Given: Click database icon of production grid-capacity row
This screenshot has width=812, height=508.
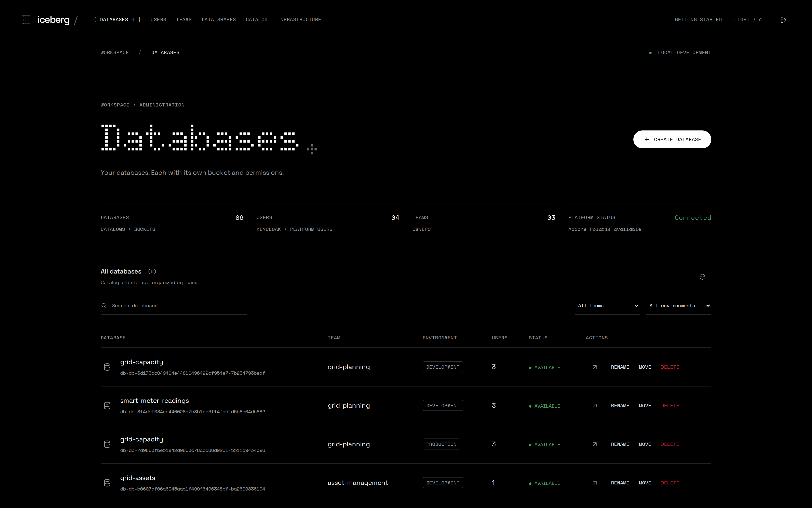Looking at the screenshot, I should click(107, 444).
